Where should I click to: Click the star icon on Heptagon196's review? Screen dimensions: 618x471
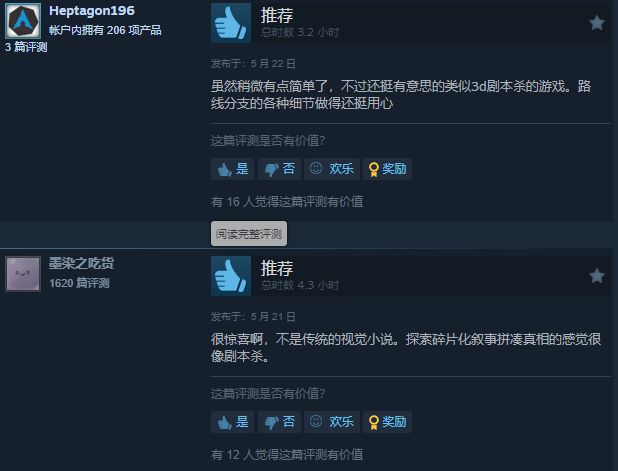coord(597,23)
